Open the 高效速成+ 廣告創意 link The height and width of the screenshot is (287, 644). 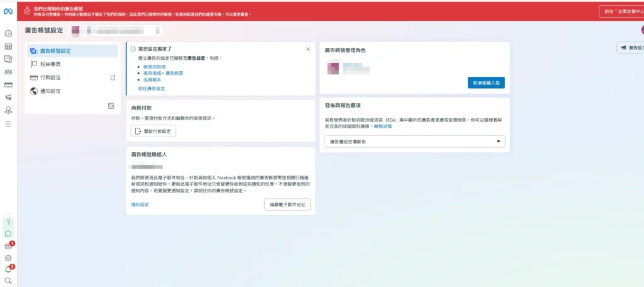(163, 73)
